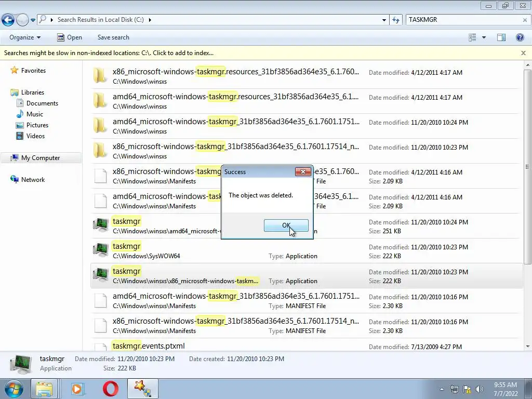This screenshot has width=532, height=399.
Task: Click the Favorites star icon
Action: pos(14,70)
